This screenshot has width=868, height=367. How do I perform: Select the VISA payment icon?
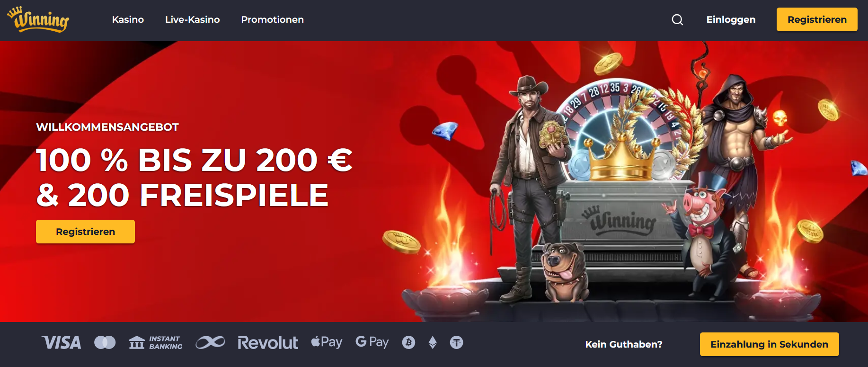(x=61, y=342)
